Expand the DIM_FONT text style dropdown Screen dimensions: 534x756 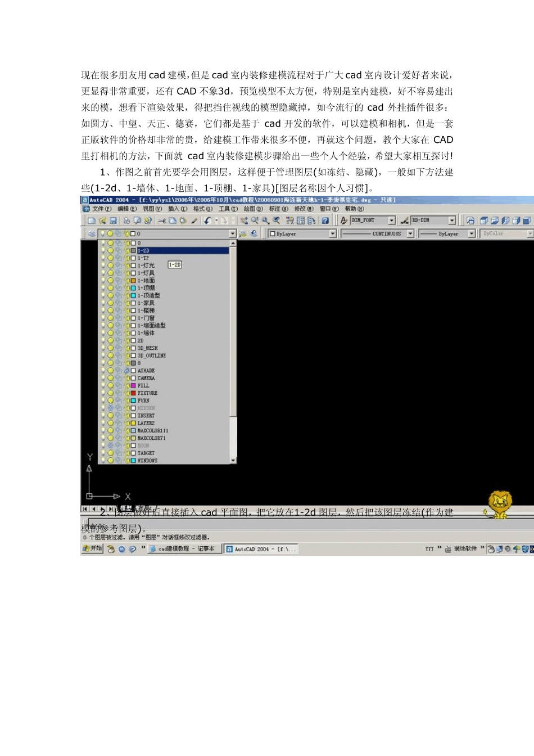pyautogui.click(x=392, y=220)
